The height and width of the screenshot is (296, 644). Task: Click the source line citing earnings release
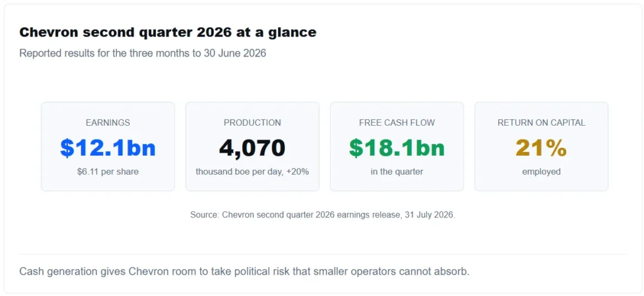point(323,215)
